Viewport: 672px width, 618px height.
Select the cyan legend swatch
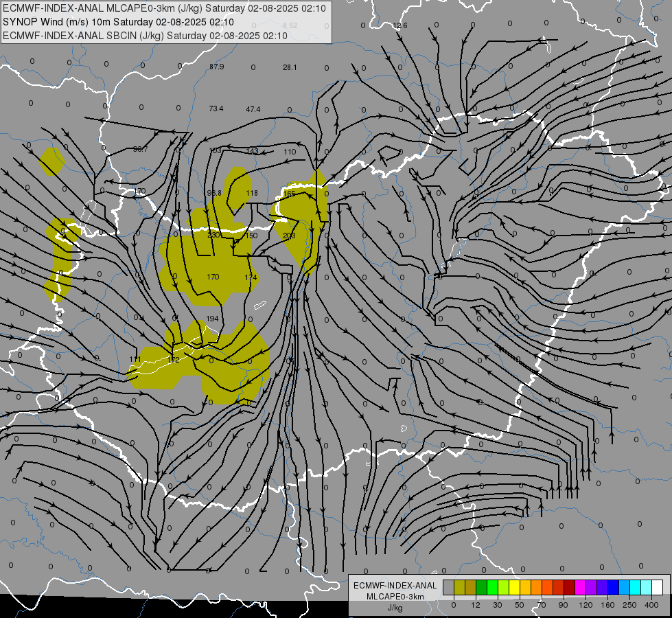(636, 588)
